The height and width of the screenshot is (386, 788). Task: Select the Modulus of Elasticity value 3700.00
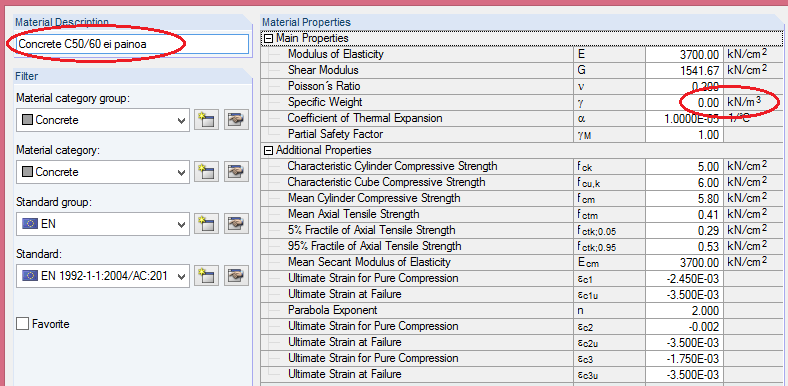click(x=685, y=54)
